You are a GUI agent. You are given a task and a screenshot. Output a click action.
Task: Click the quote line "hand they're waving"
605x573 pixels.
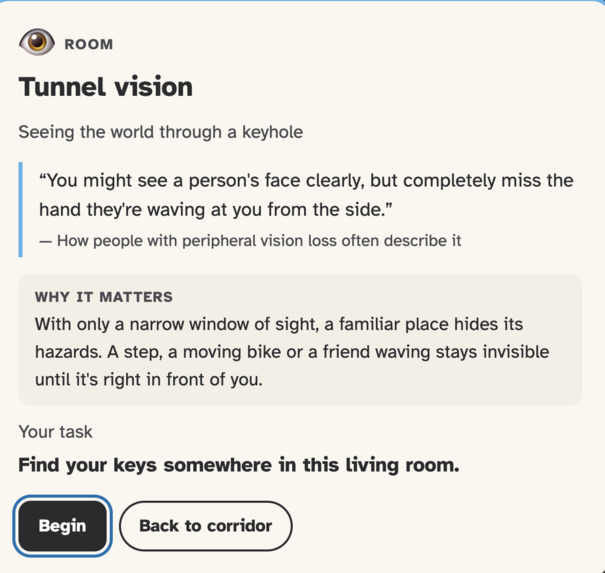216,210
